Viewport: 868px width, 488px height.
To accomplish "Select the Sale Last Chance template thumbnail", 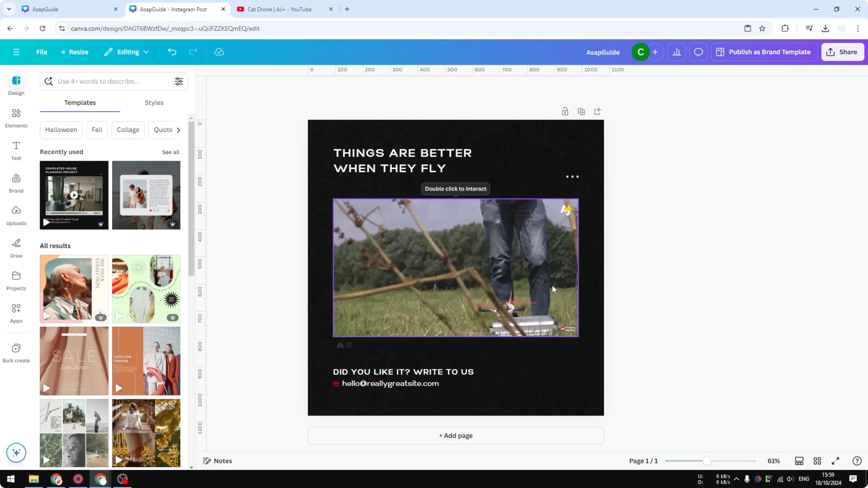I will [x=74, y=361].
